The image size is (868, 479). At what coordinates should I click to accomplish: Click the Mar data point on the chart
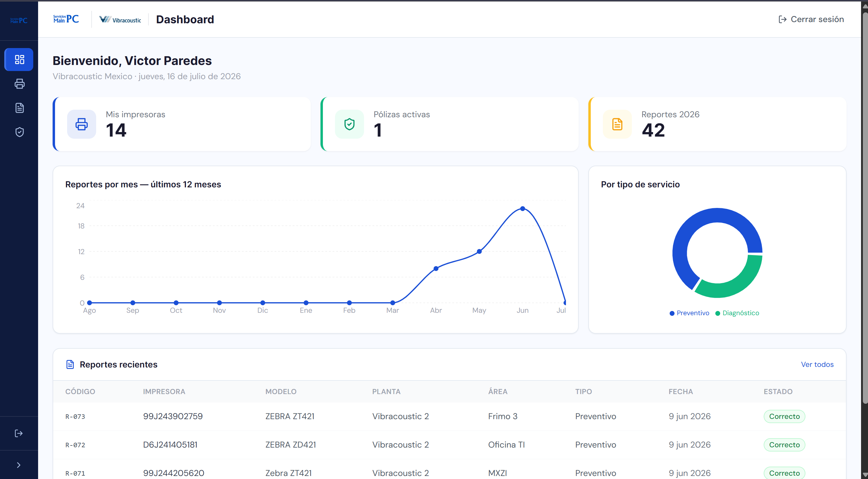point(392,303)
